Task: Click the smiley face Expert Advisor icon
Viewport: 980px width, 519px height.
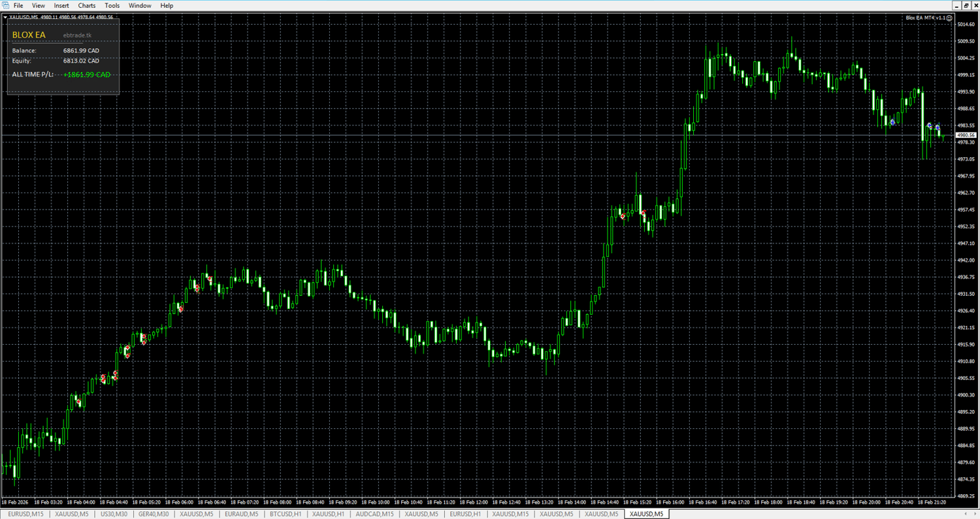Action: [949, 18]
